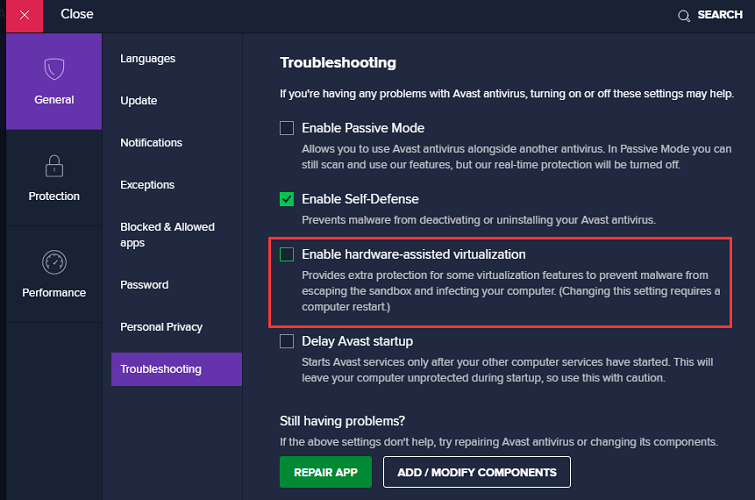The width and height of the screenshot is (755, 500).
Task: Uncheck the Enable Self-Defense checkbox
Action: 287,199
